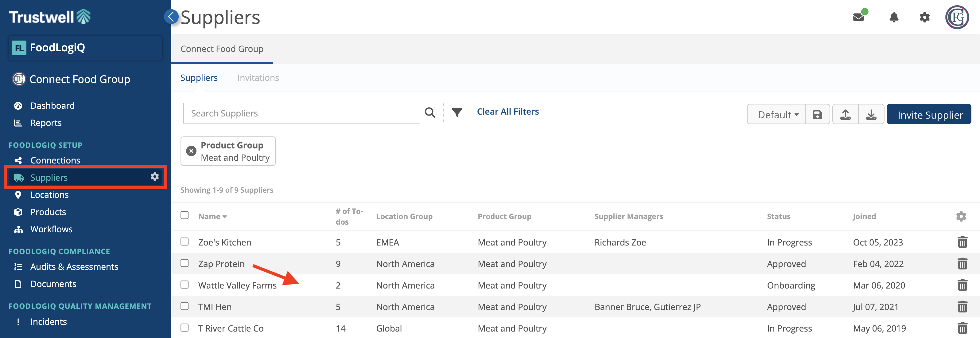
Task: Open the table column settings gear
Action: (x=961, y=216)
